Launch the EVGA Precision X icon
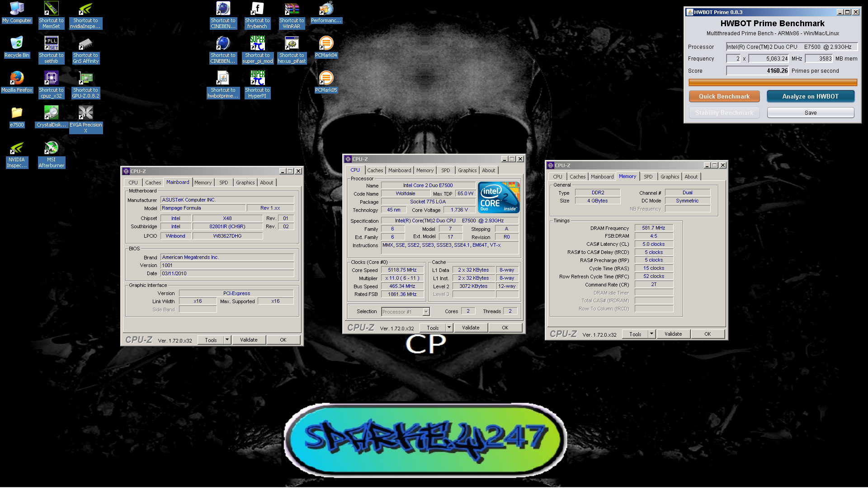Image resolution: width=868 pixels, height=488 pixels. 85,120
